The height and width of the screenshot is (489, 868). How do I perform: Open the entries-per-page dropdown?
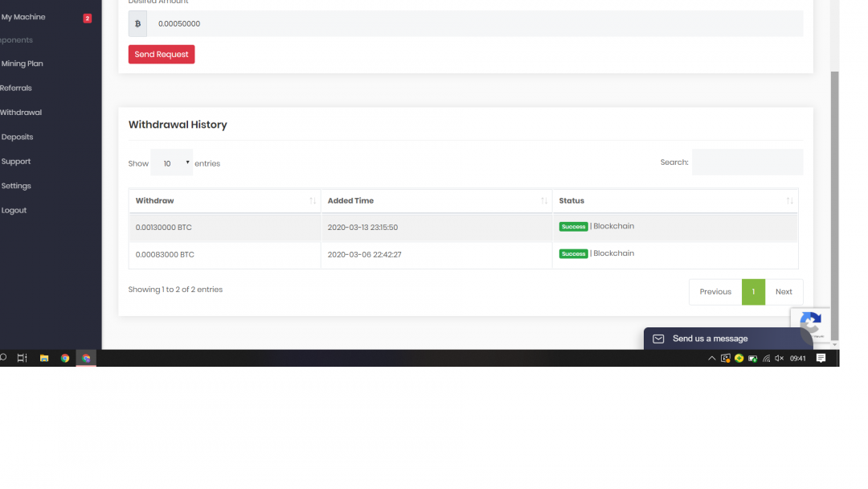[172, 163]
